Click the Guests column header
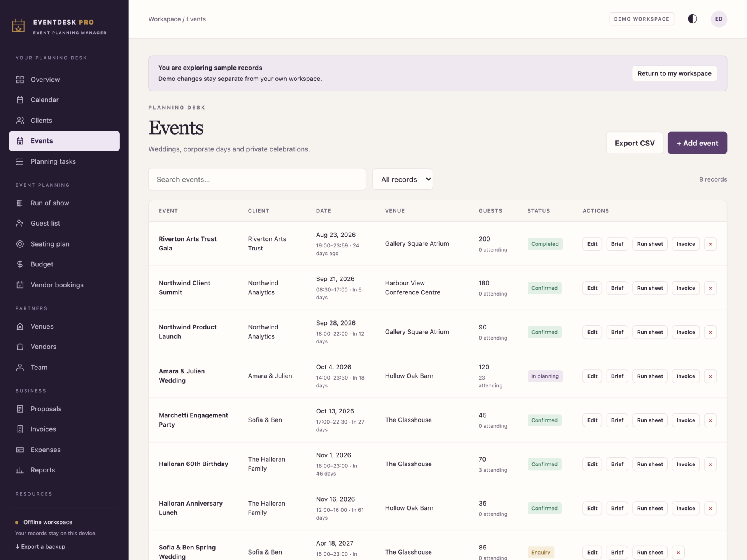747x560 pixels. 490,211
